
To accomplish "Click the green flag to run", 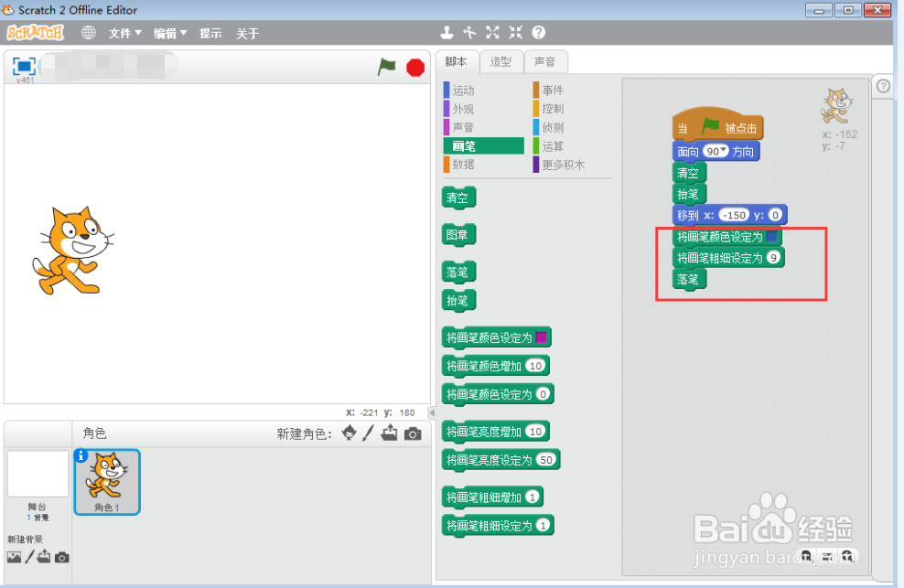I will pos(387,67).
